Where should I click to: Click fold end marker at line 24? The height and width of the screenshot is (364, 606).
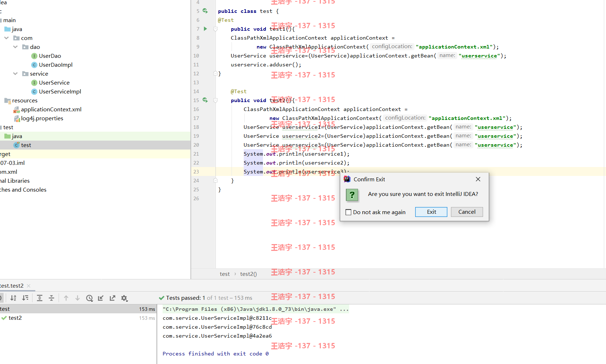[215, 181]
